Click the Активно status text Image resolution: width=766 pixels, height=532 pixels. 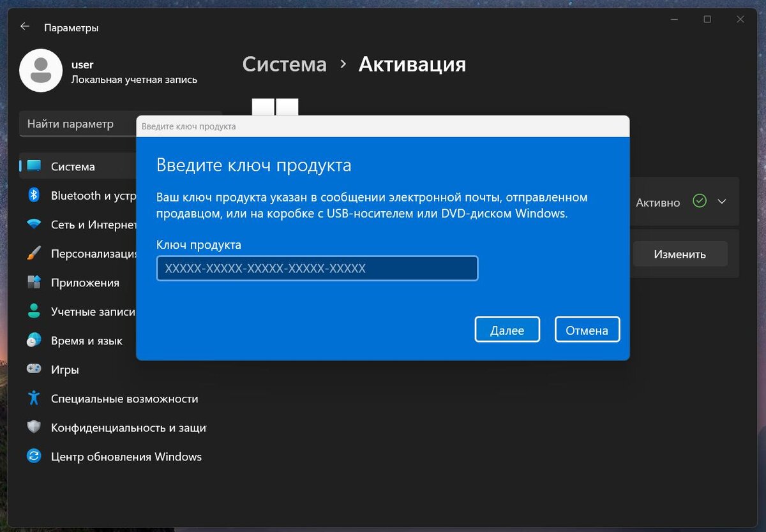tap(658, 202)
